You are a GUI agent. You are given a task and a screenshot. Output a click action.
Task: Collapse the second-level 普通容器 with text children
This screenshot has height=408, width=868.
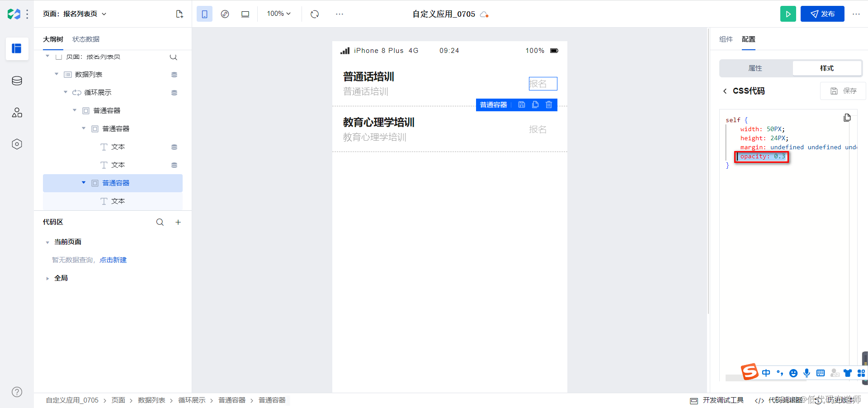pyautogui.click(x=84, y=128)
